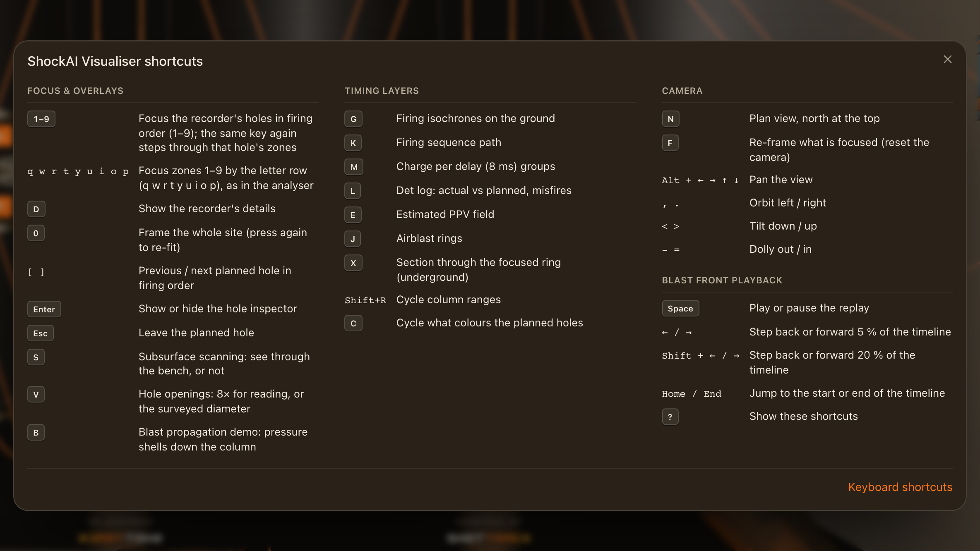Click the 'Shift + ← / →' shortcut text
Viewport: 980px width, 551px height.
pyautogui.click(x=701, y=356)
